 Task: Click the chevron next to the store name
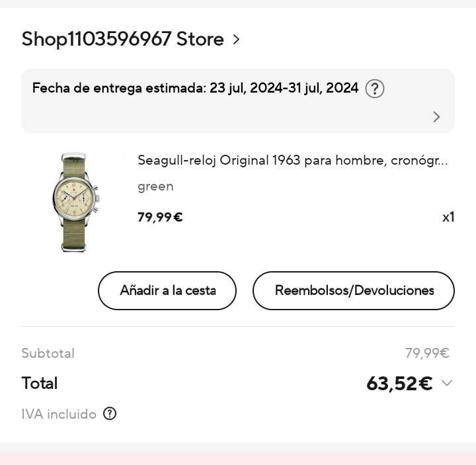(236, 40)
